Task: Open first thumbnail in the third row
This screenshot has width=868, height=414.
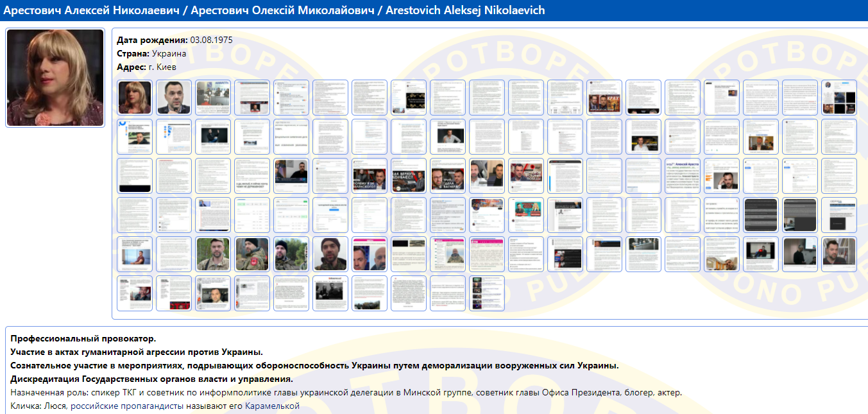Action: coord(135,176)
